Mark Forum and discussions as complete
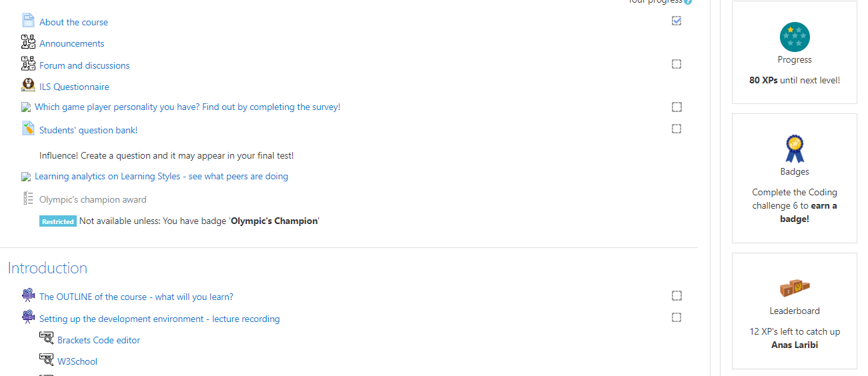Screen dimensions: 868x376 pos(677,64)
